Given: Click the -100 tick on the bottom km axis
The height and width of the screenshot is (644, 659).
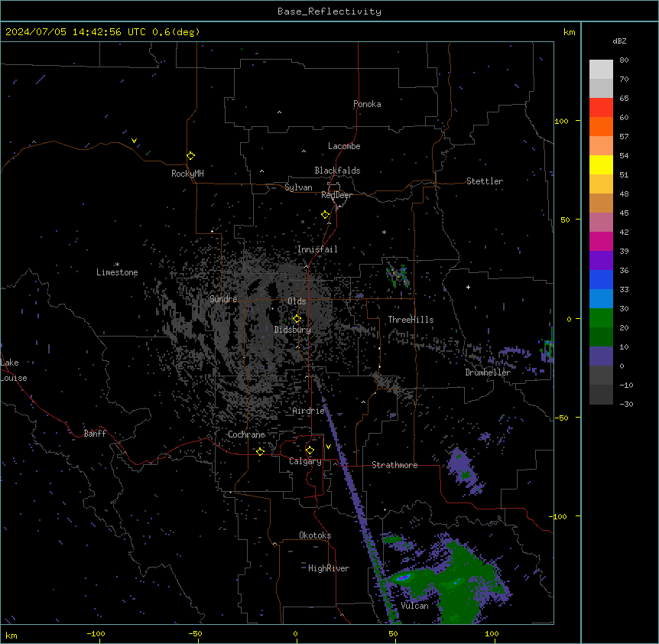Looking at the screenshot, I should click(96, 633).
